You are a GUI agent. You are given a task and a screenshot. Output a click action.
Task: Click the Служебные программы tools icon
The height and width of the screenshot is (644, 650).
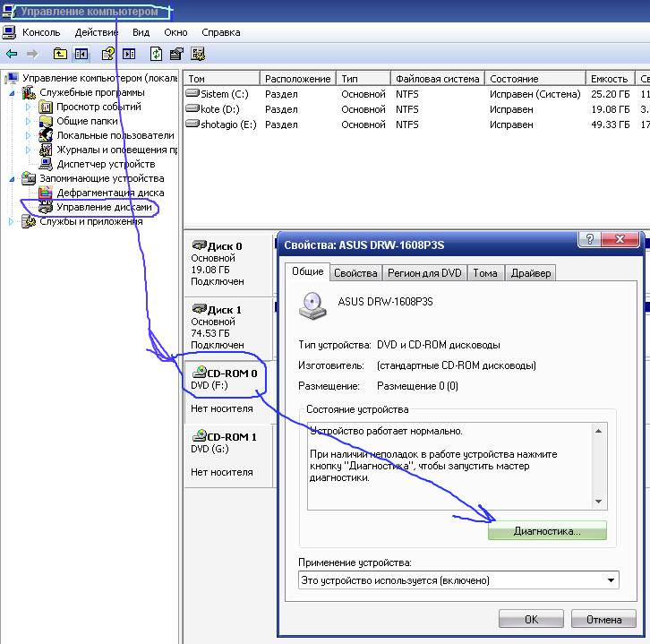click(x=29, y=92)
